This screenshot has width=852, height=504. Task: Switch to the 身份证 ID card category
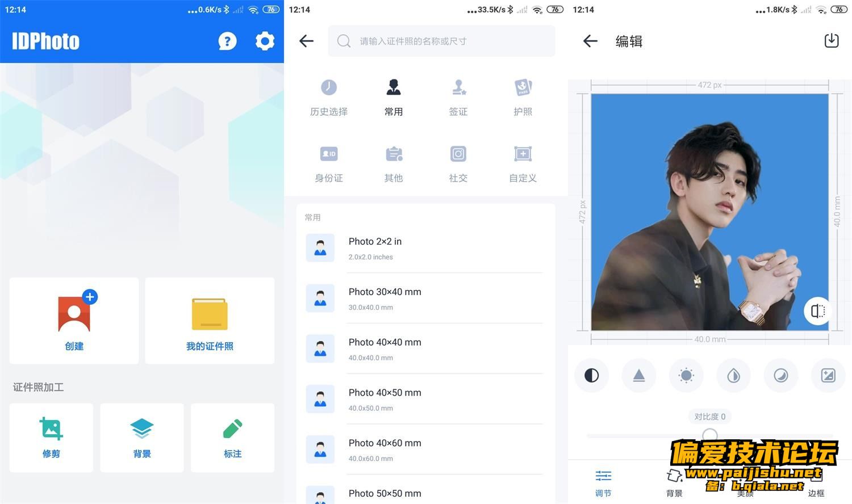click(329, 164)
